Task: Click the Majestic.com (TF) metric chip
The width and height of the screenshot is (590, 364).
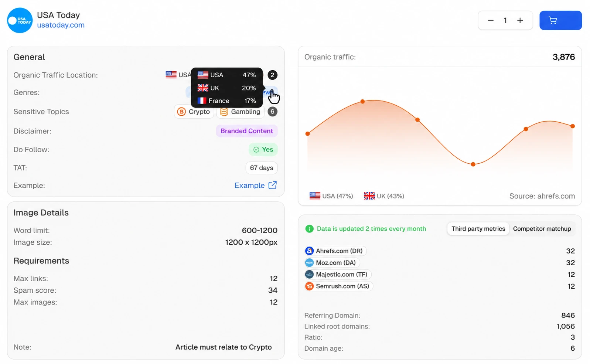Action: [338, 275]
